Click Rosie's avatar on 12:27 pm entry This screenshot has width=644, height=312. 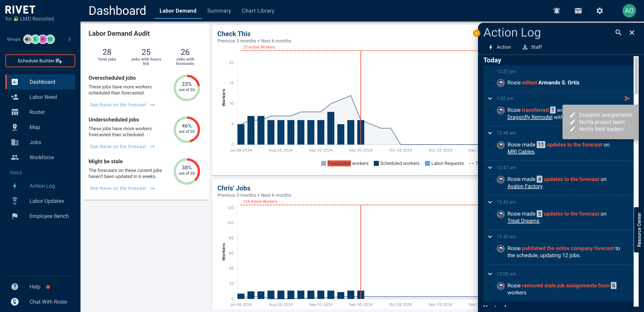pos(500,83)
